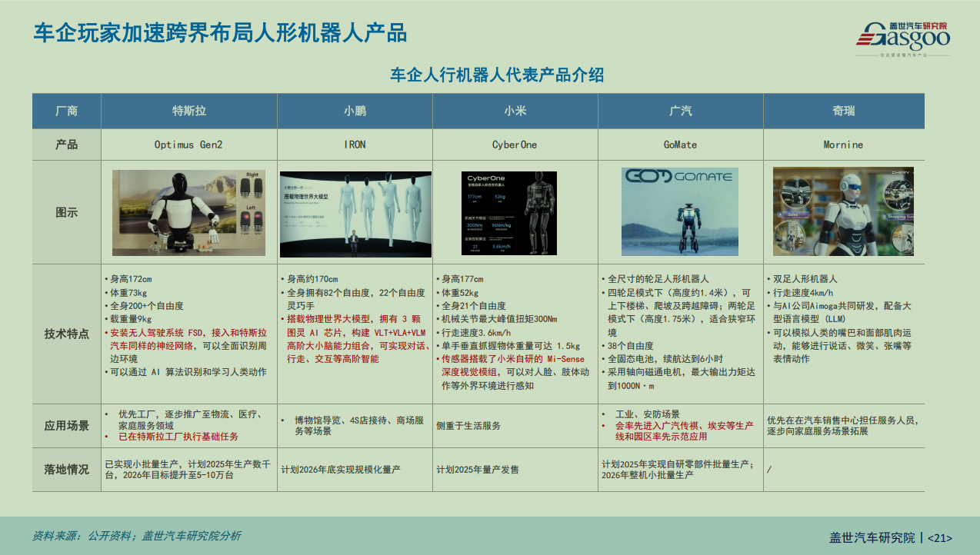Click the 落地情况 row label

tap(67, 469)
